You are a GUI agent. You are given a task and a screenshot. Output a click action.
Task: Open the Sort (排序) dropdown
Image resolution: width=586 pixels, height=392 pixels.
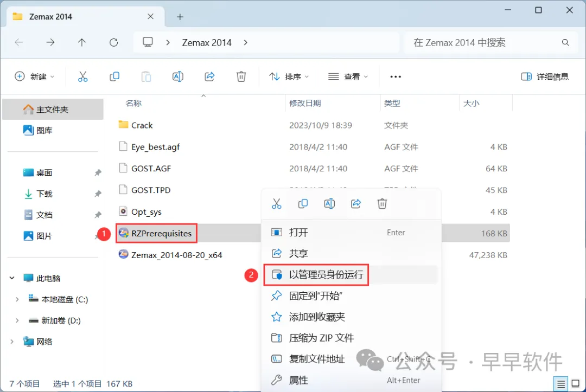[x=289, y=76]
